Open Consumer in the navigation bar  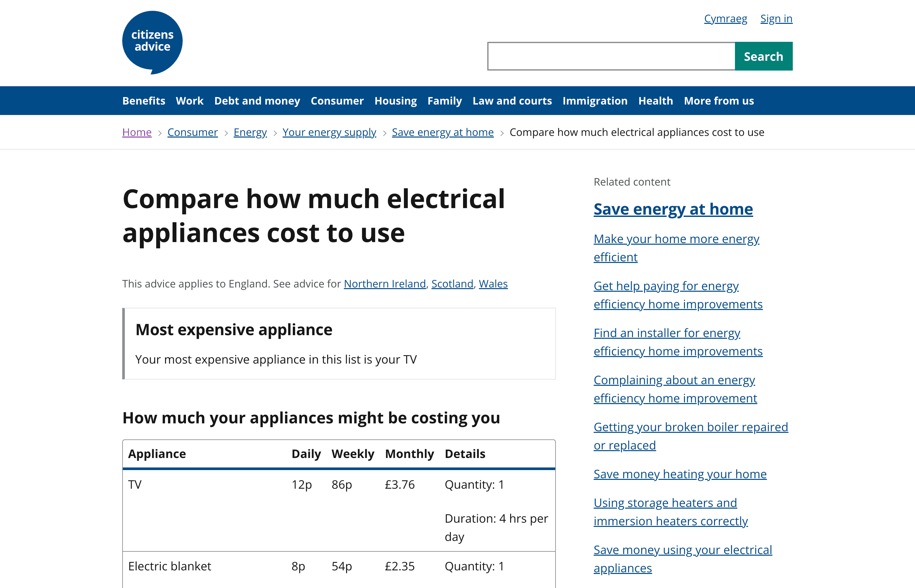pyautogui.click(x=337, y=100)
